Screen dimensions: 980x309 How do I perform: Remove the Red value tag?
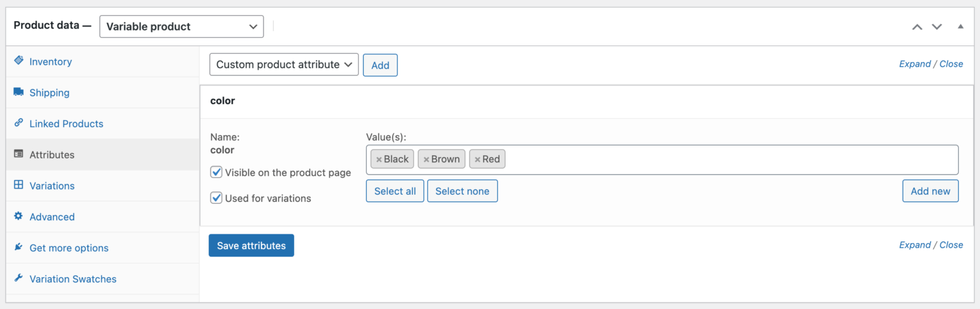477,160
